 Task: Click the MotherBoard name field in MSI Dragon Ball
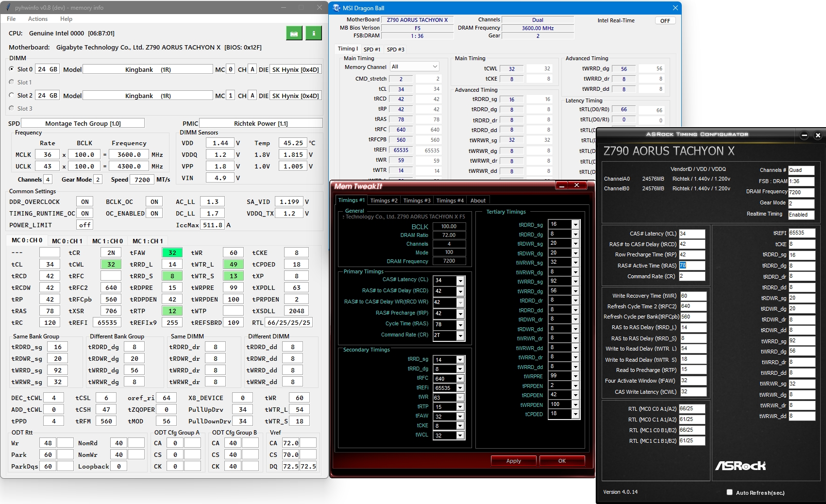pos(418,20)
